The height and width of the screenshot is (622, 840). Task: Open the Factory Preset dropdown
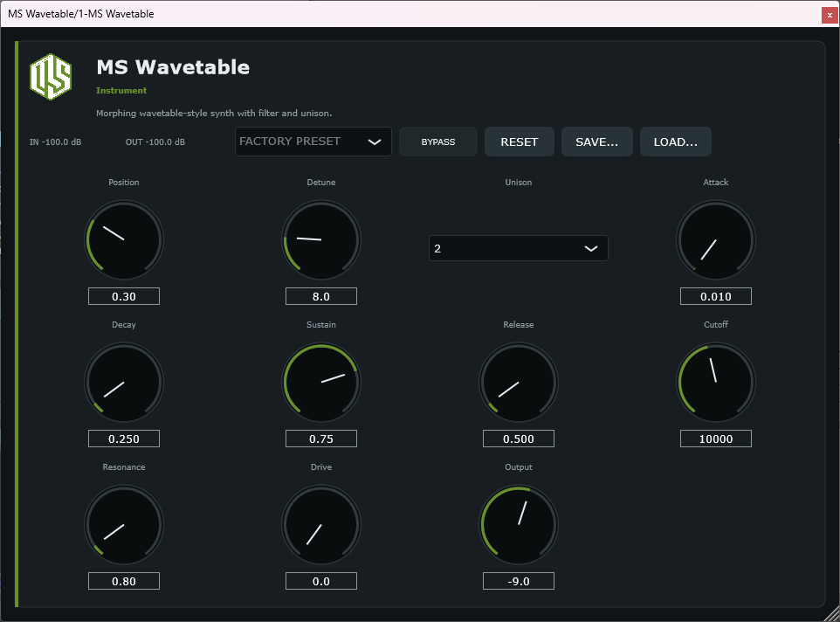point(313,142)
